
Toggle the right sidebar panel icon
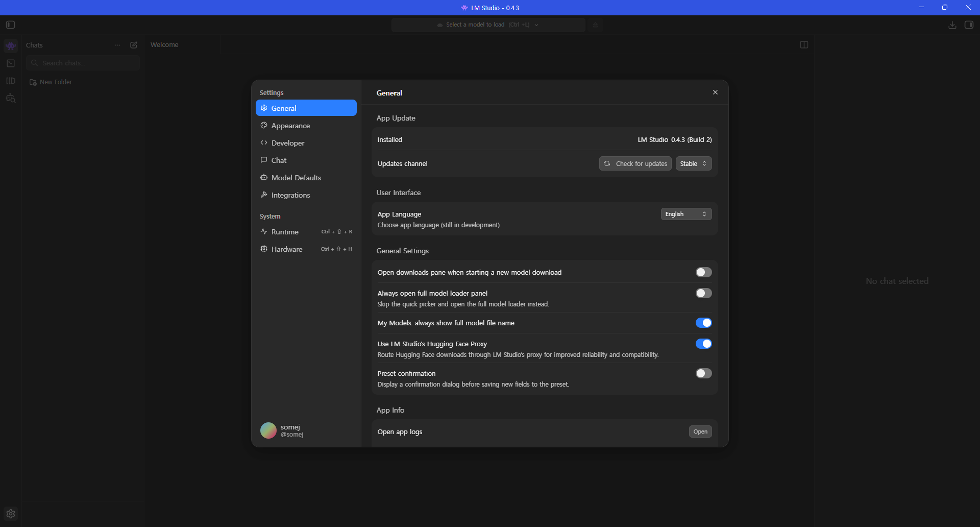click(969, 25)
